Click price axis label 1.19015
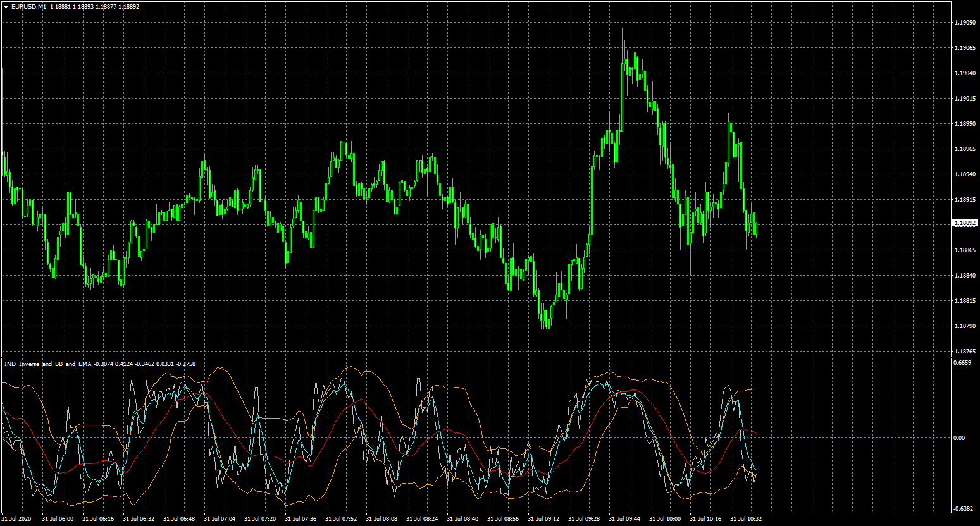Screen dimensions: 980x526 (964, 99)
